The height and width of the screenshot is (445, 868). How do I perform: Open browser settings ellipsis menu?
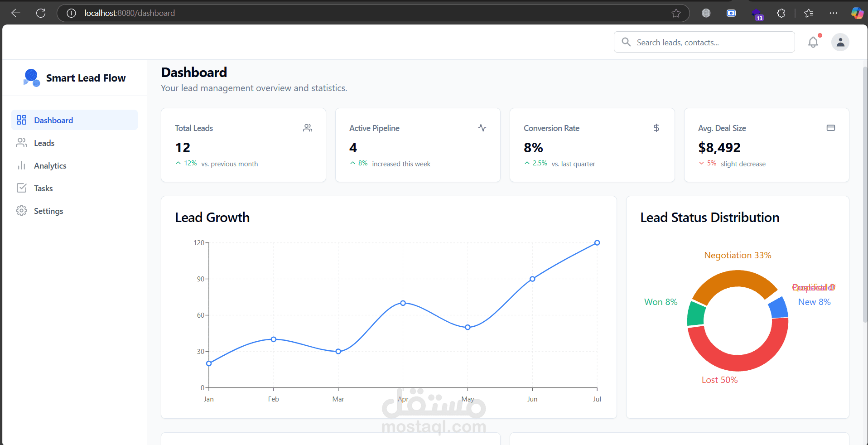pyautogui.click(x=833, y=13)
